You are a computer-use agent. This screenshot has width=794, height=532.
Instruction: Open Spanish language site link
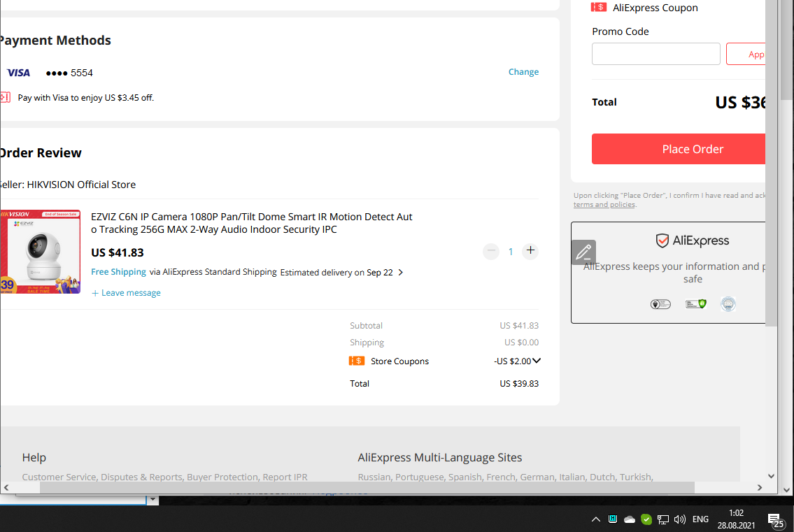tap(465, 477)
